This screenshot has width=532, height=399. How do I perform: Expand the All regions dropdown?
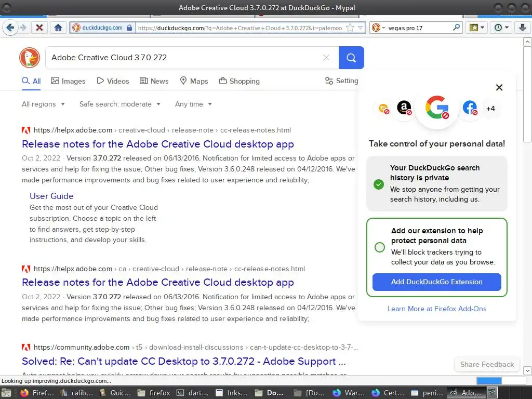(43, 104)
